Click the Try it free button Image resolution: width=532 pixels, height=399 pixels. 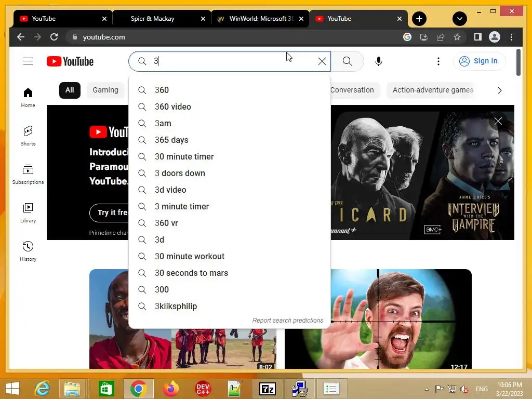click(x=109, y=212)
